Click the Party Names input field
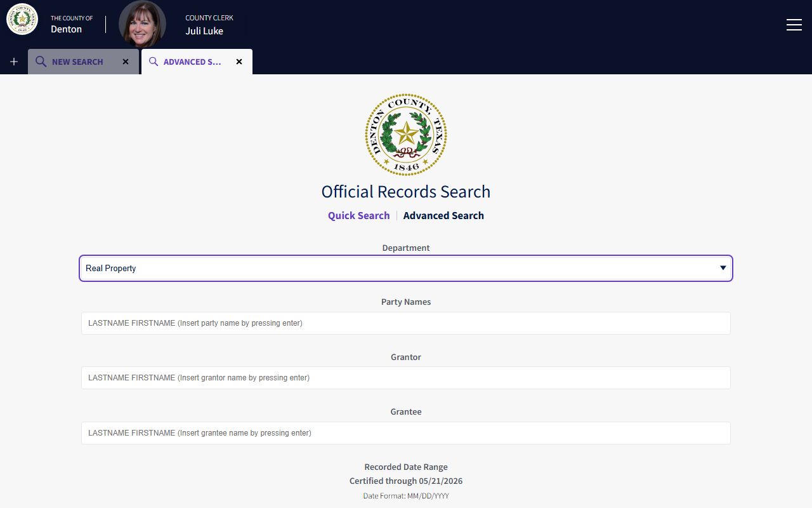The height and width of the screenshot is (508, 812). [406, 323]
